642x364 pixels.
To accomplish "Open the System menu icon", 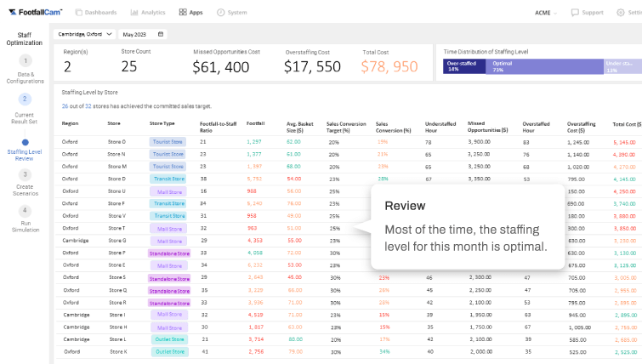I will click(221, 12).
